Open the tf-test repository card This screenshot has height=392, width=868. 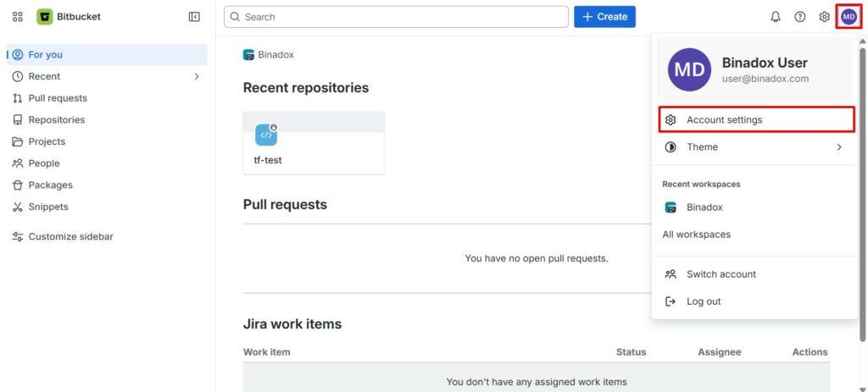click(314, 143)
